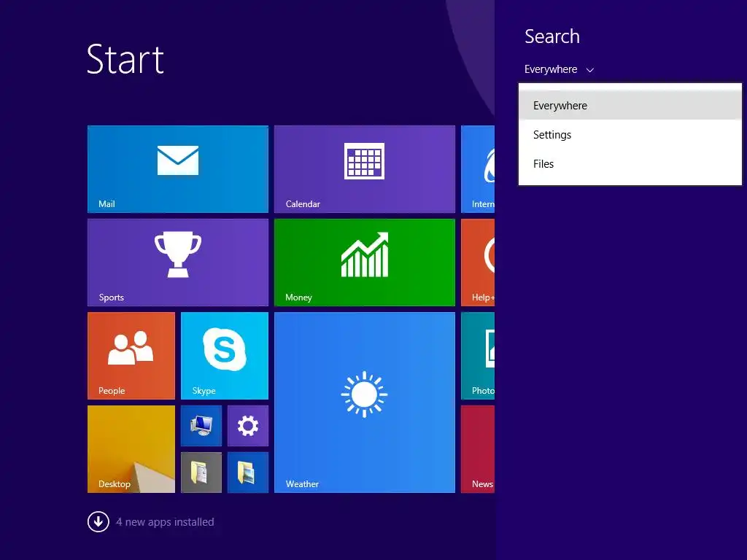Select Everywhere in the search scope list
This screenshot has height=560, width=747.
pyautogui.click(x=630, y=105)
